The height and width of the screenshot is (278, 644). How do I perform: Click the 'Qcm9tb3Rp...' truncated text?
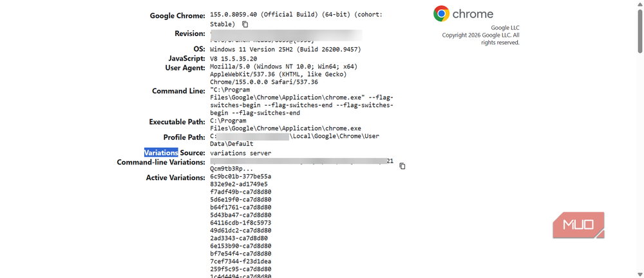[231, 168]
